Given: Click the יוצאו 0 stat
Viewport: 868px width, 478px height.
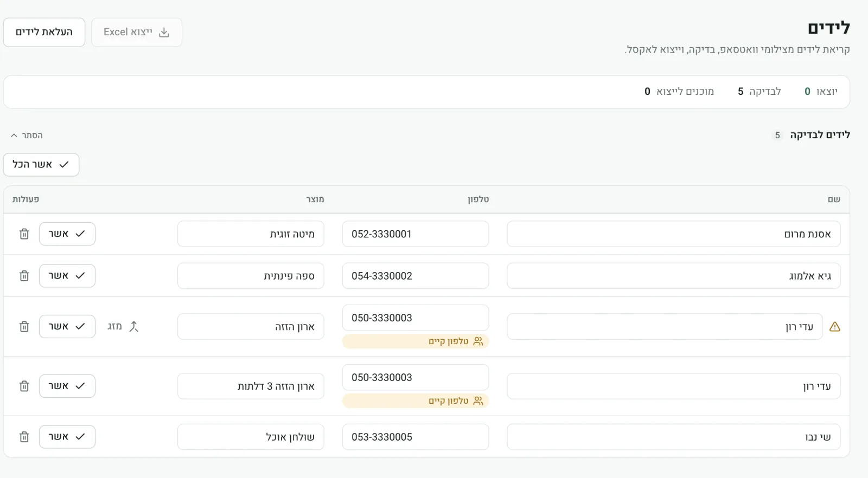Looking at the screenshot, I should (x=821, y=92).
